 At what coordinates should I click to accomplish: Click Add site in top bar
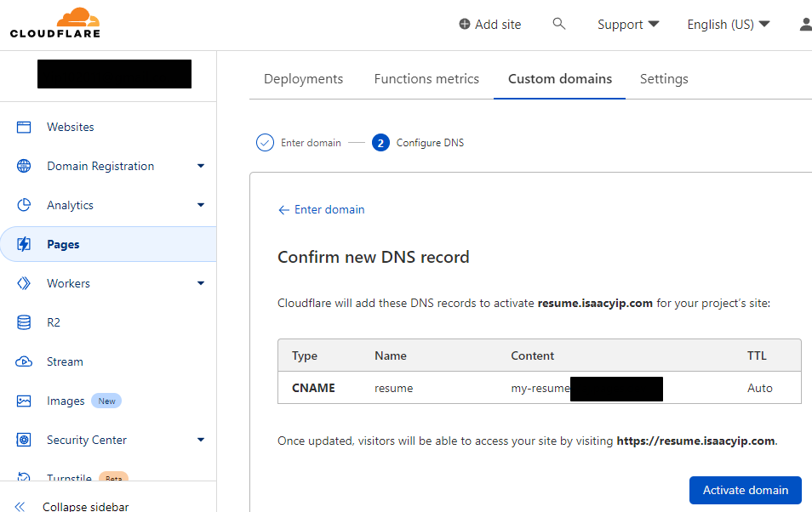pos(489,25)
